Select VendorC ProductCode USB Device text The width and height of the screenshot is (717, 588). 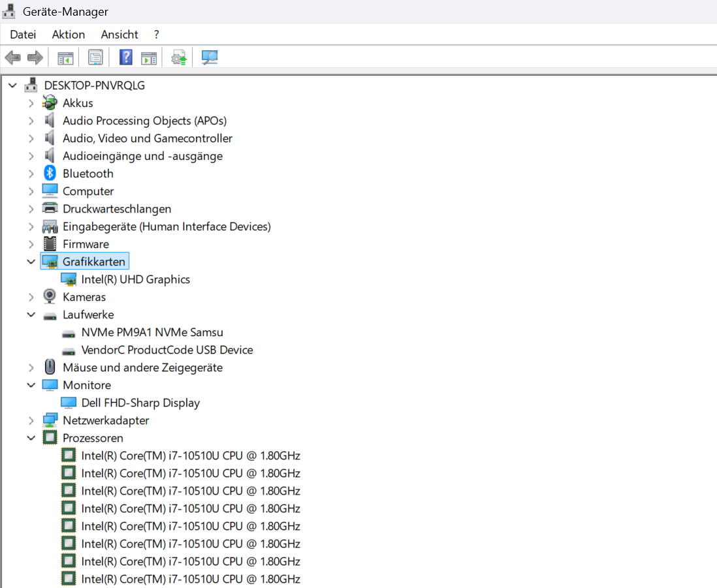click(167, 350)
